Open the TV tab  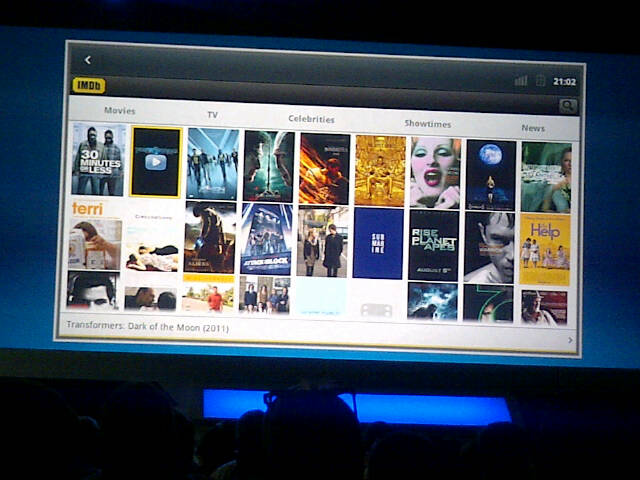212,115
